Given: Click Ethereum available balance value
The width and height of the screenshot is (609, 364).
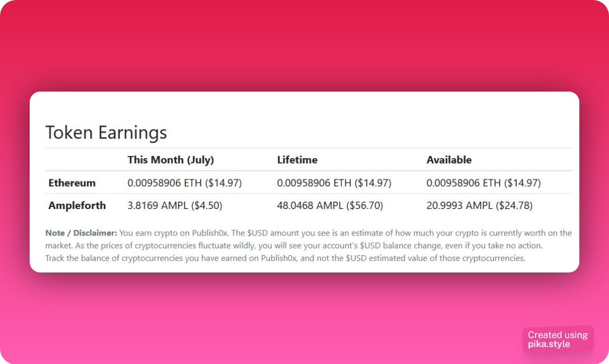Looking at the screenshot, I should point(483,183).
